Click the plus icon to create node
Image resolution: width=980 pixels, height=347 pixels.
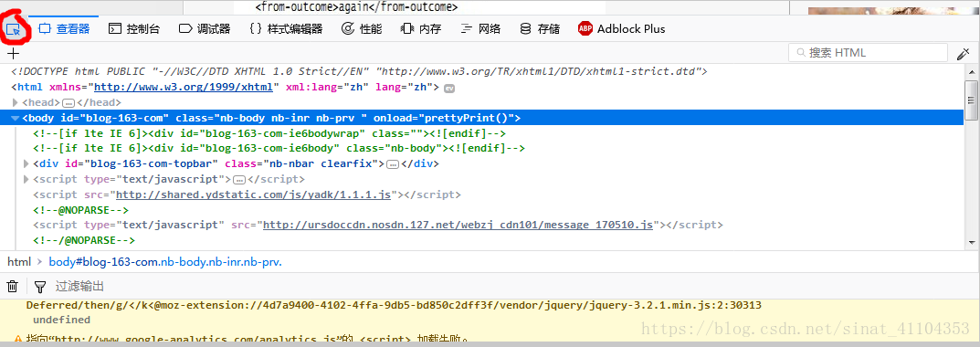[x=13, y=53]
